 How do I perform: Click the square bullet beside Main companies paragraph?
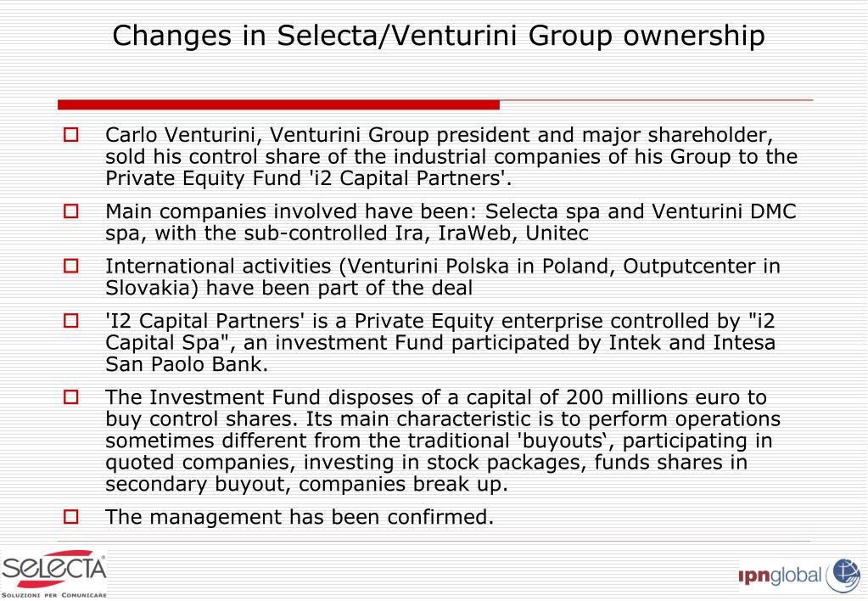[x=71, y=211]
